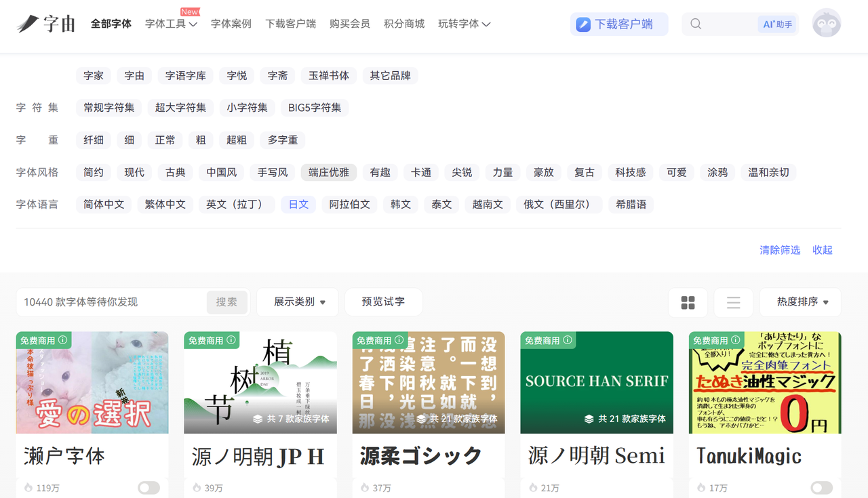Expand the 字体工具 dropdown menu
Screen dimensions: 868x498
coord(171,24)
